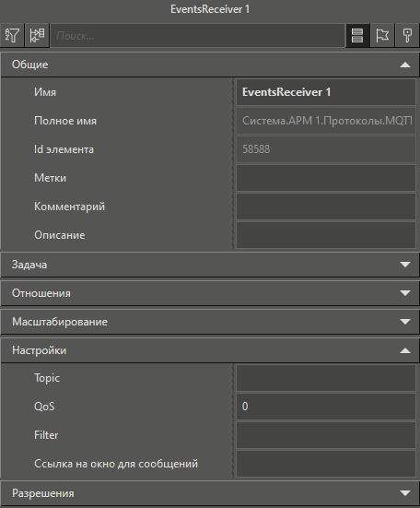Click the Topic property label
This screenshot has height=508, width=420.
pyautogui.click(x=47, y=378)
